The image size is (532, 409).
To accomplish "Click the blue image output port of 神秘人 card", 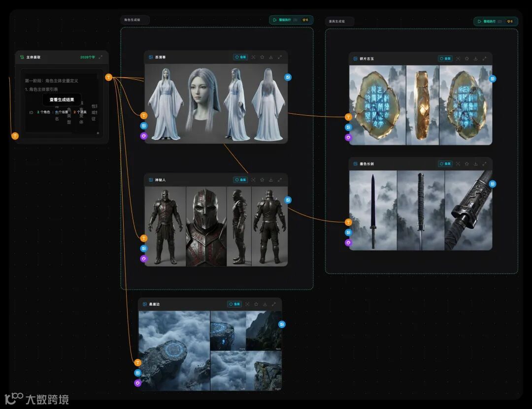I will (288, 200).
